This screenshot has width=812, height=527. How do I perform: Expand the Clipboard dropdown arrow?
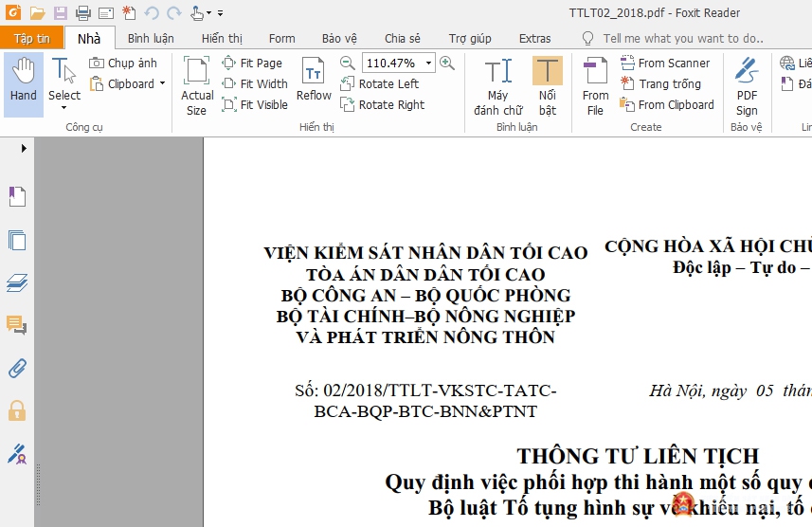162,83
